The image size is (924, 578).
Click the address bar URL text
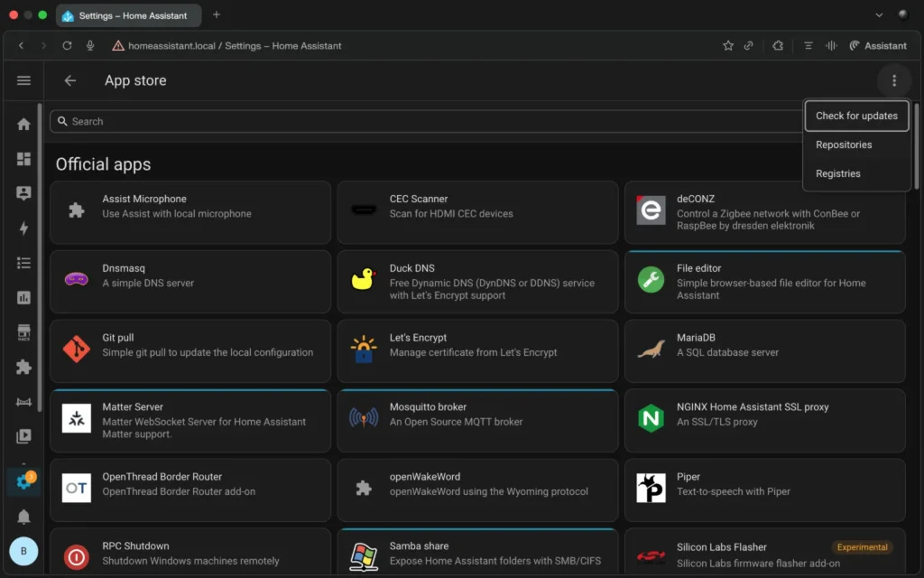[x=235, y=45]
